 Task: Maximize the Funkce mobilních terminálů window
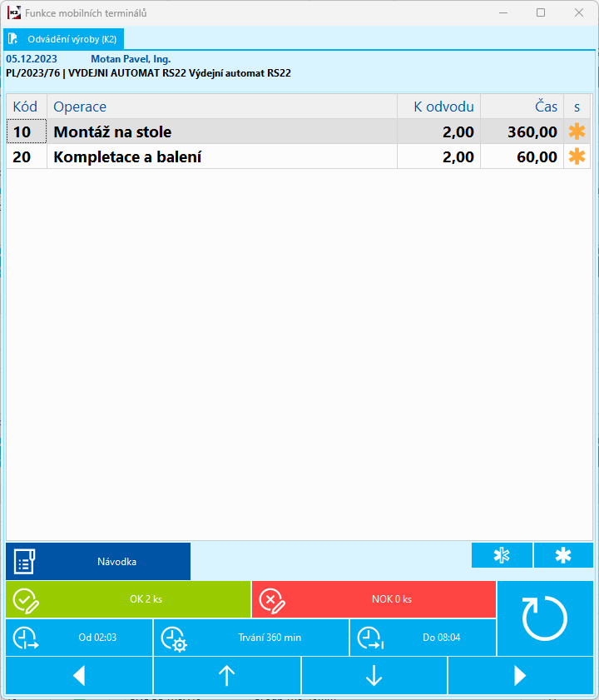click(x=541, y=12)
